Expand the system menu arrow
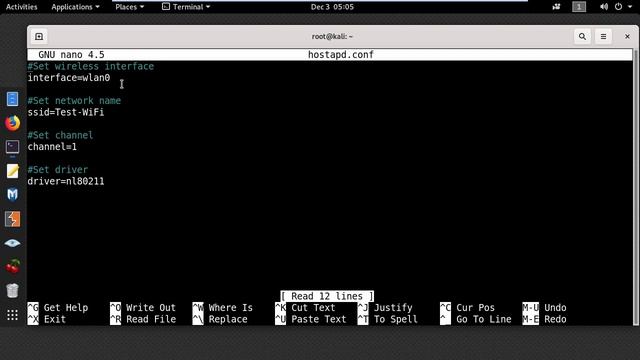 click(629, 7)
